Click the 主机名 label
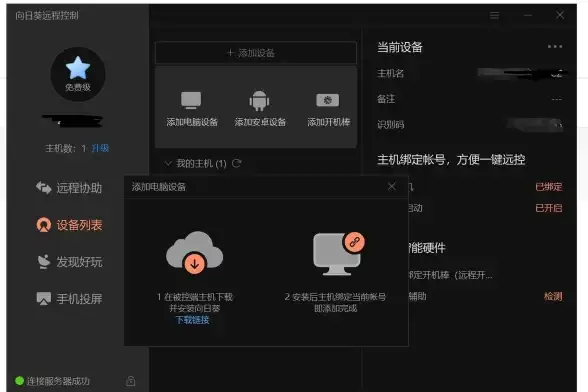 pyautogui.click(x=390, y=73)
